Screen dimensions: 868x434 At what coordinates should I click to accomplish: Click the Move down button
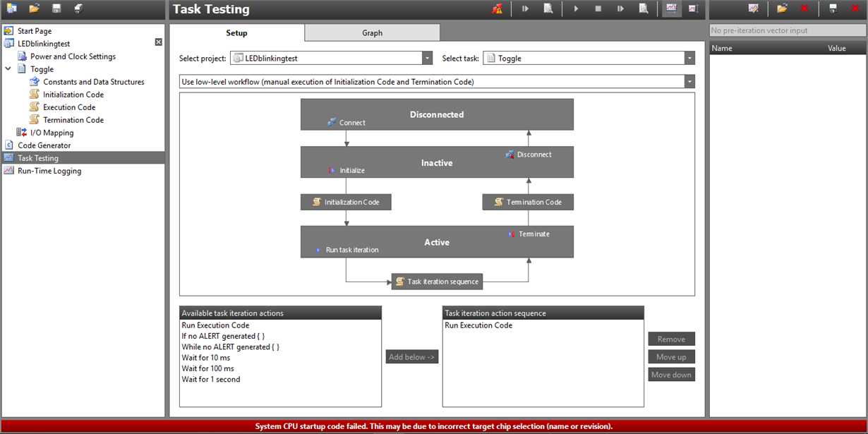(671, 375)
